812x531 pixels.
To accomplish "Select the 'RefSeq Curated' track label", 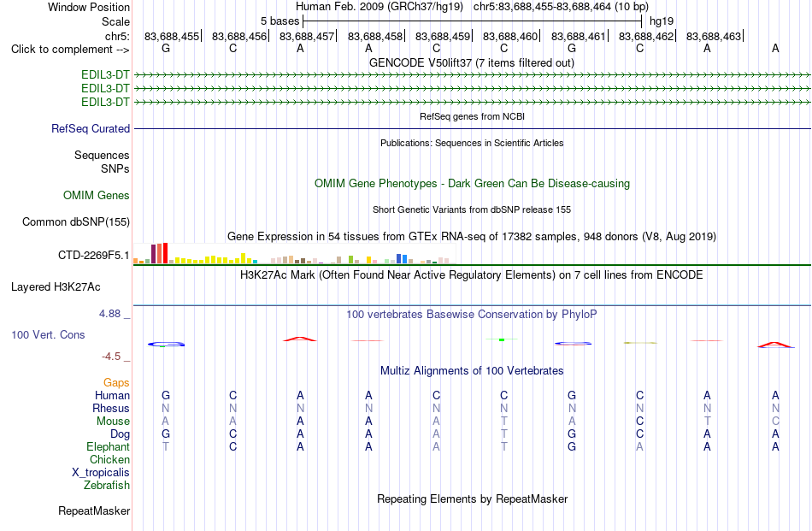I will click(91, 128).
